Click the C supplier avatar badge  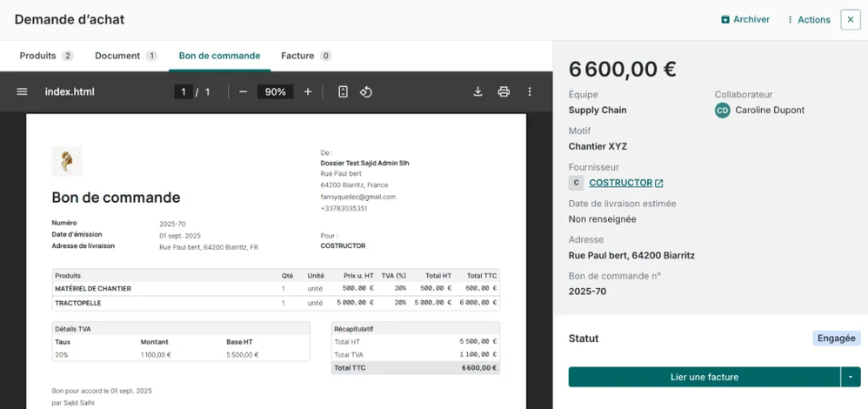(577, 183)
